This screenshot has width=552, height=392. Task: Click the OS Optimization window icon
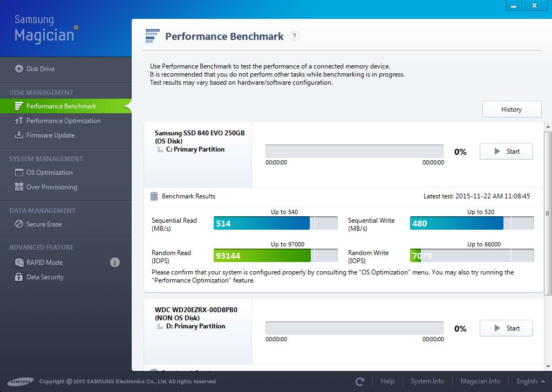pyautogui.click(x=19, y=173)
